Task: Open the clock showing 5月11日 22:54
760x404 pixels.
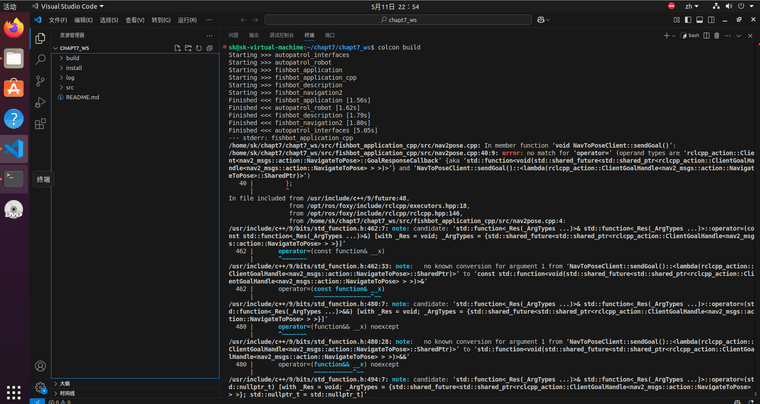Action: point(395,6)
